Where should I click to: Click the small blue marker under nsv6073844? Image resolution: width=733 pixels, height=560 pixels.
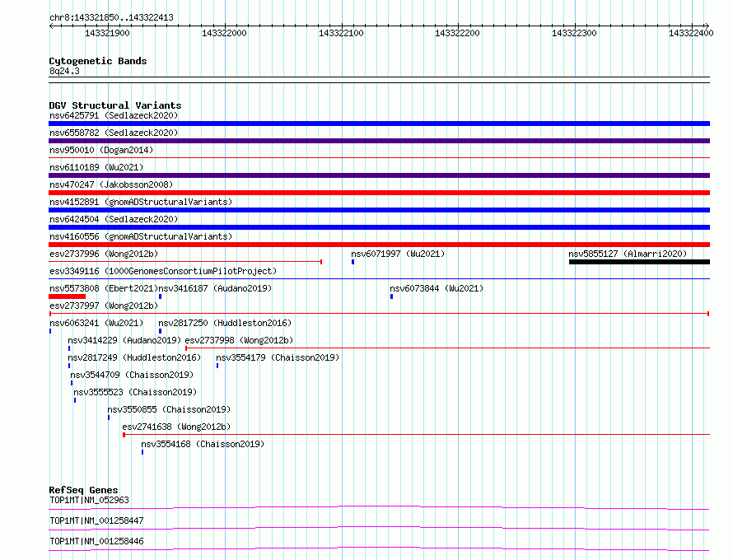[x=392, y=296]
